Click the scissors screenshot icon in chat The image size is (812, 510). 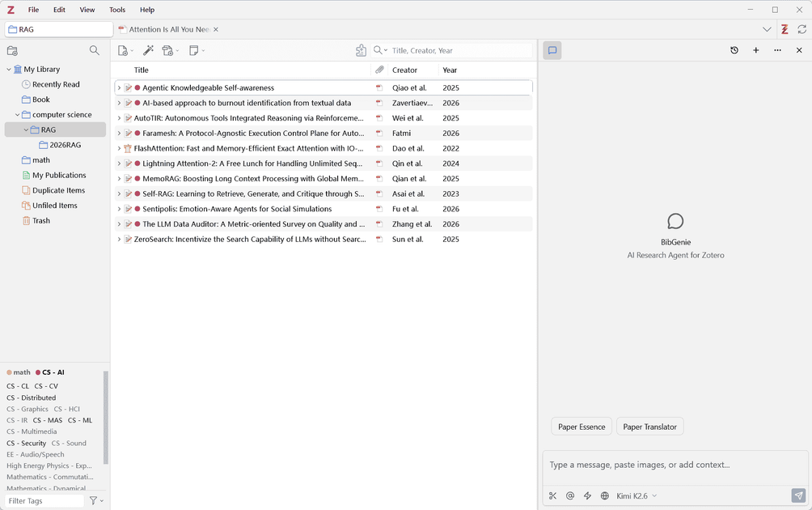point(553,496)
